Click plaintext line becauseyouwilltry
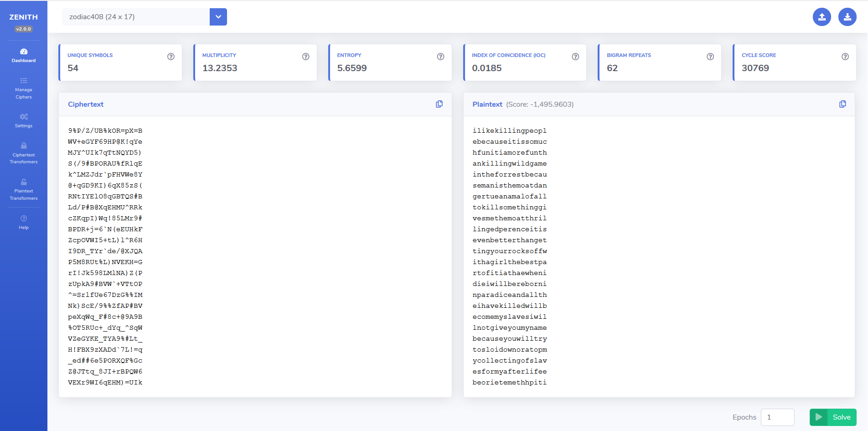Viewport: 868px width, 431px height. 510,339
